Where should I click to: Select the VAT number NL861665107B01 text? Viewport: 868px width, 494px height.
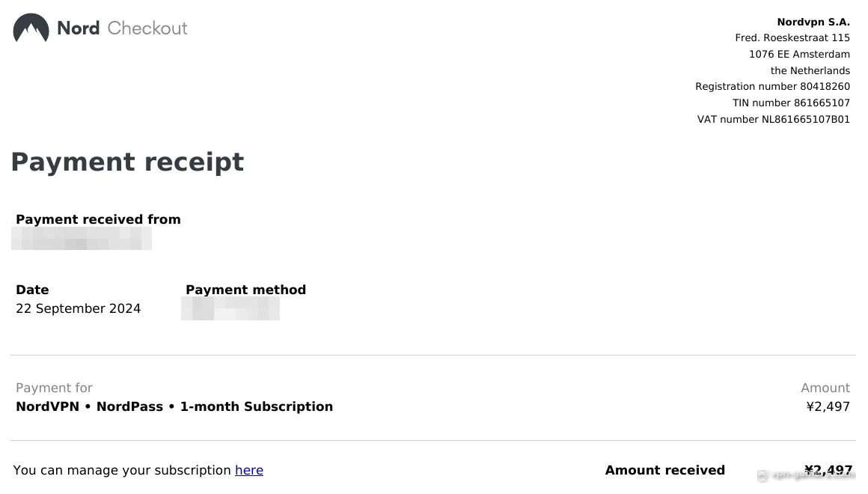tap(773, 119)
